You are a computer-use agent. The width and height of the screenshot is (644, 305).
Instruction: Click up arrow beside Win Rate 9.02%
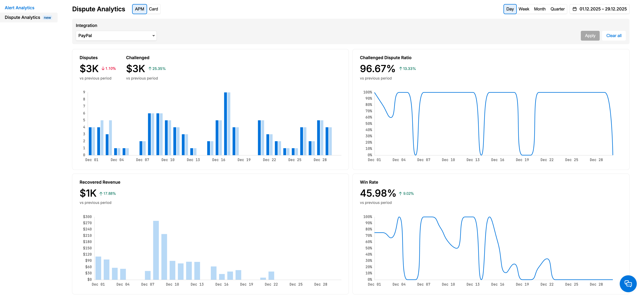[x=400, y=193]
